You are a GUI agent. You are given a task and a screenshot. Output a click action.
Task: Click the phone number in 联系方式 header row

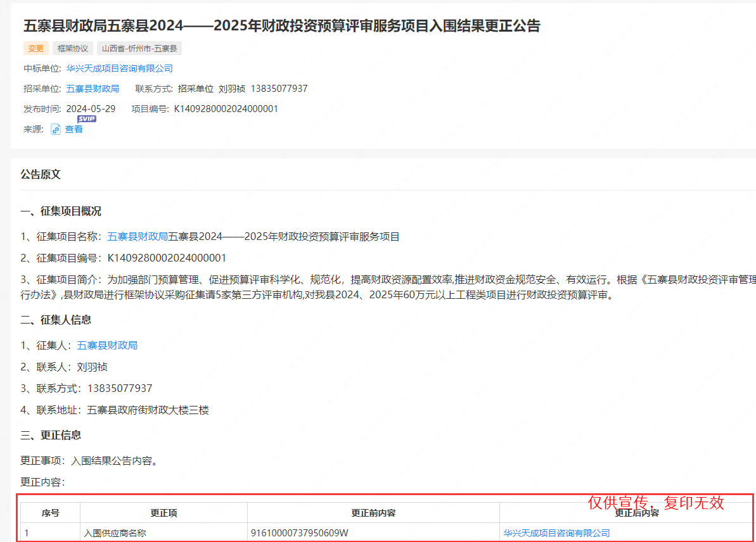click(x=279, y=89)
